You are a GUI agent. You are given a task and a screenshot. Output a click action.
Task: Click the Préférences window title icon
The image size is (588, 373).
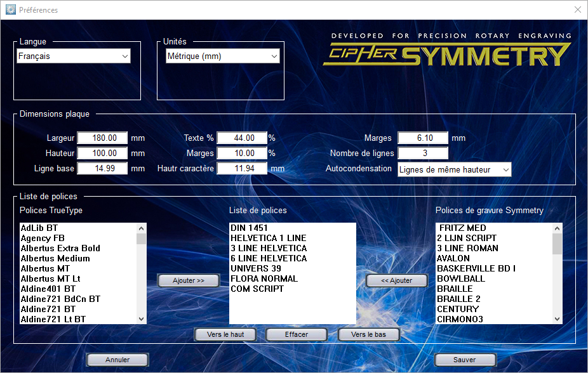pos(10,10)
